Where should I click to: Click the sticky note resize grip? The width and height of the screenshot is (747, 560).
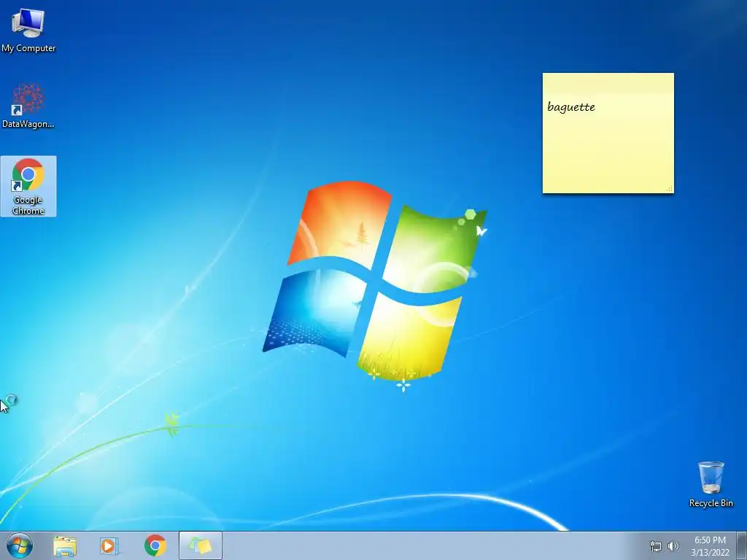(x=670, y=189)
